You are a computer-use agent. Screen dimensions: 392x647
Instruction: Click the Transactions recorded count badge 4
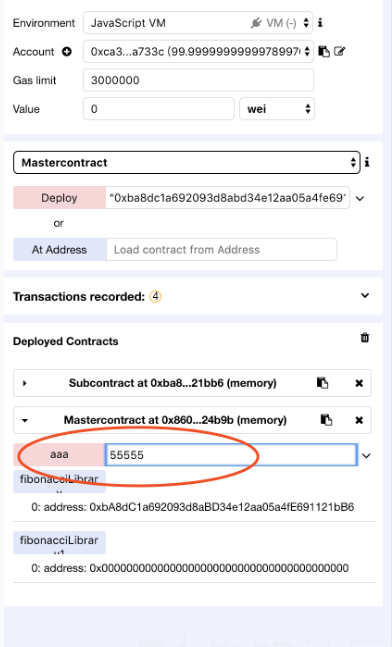pyautogui.click(x=155, y=296)
